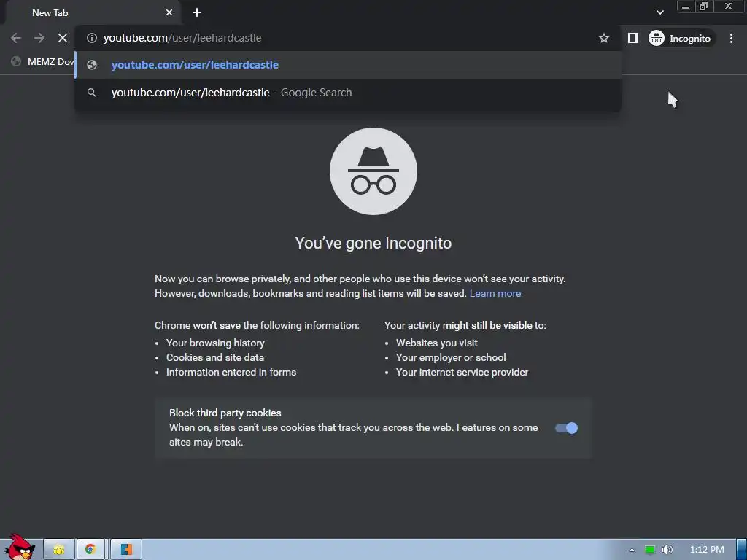Click "Cookies and site data" text

tap(215, 357)
